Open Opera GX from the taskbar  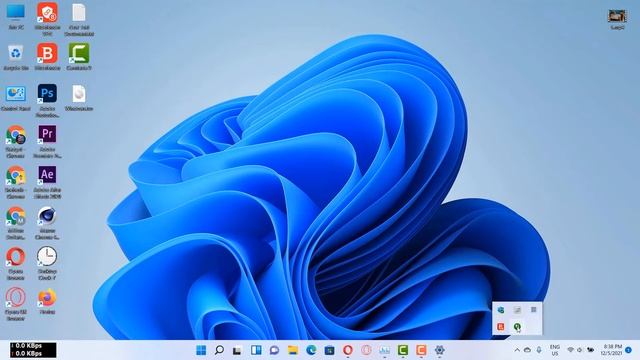pos(366,350)
